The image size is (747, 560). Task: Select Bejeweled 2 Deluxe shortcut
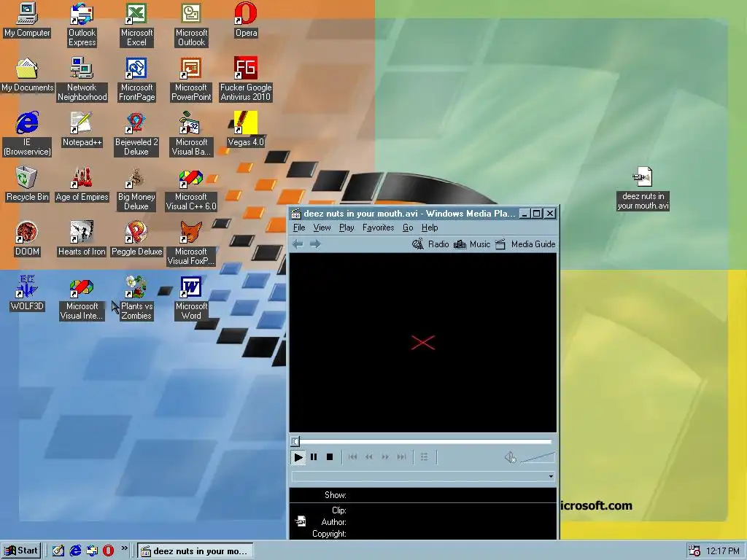136,134
